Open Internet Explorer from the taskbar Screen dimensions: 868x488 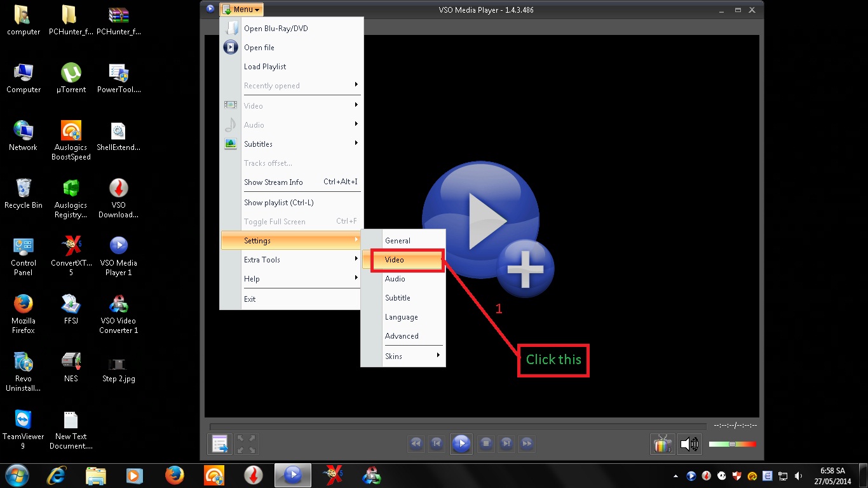click(x=57, y=475)
